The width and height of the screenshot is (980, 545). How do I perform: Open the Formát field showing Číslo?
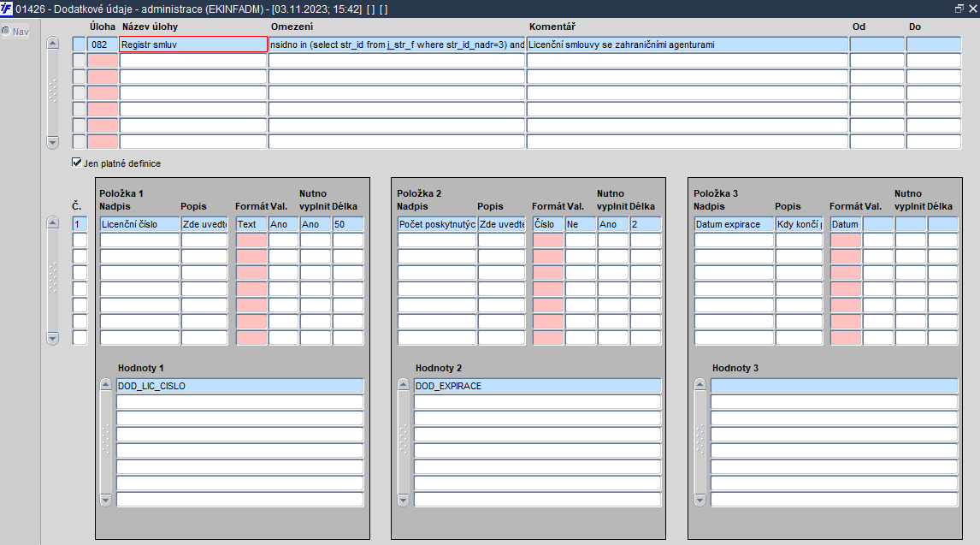pos(548,224)
